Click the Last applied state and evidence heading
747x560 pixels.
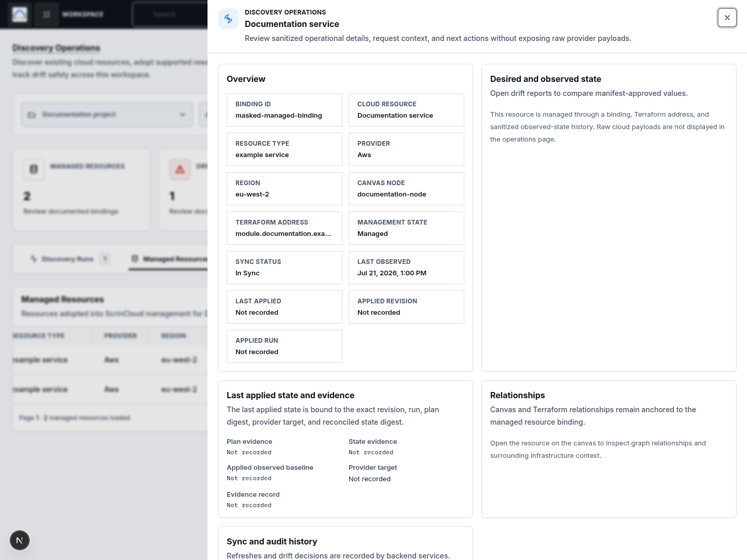[290, 395]
